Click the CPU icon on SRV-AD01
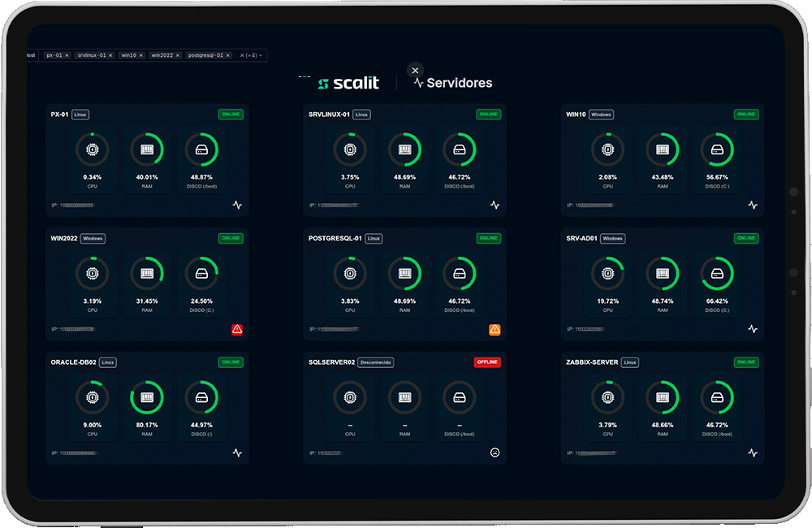 tap(608, 273)
